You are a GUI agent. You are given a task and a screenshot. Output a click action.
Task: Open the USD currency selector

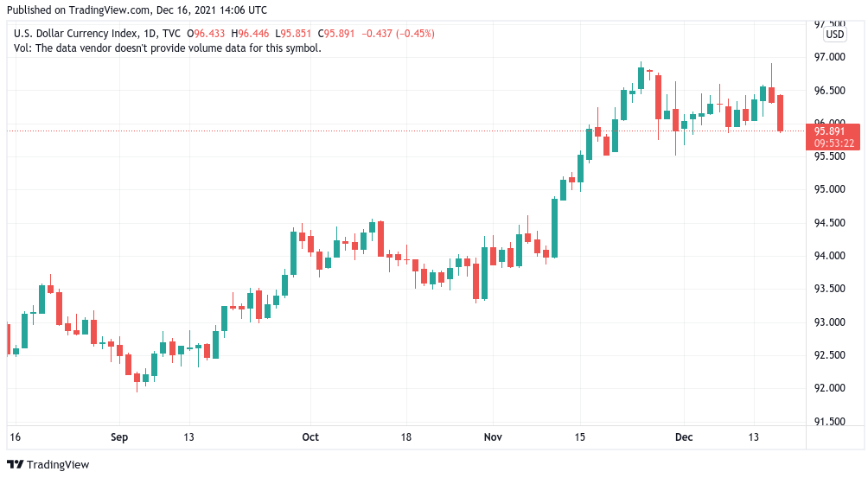(x=835, y=35)
